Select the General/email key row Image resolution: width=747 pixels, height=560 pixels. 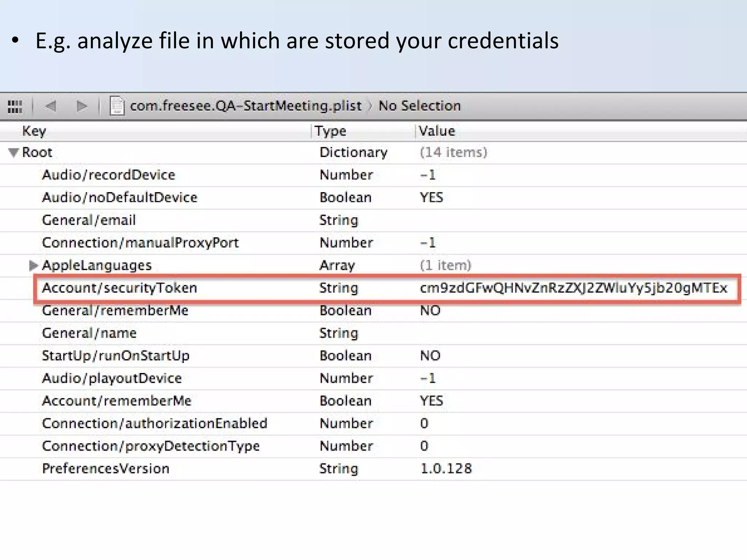(89, 220)
